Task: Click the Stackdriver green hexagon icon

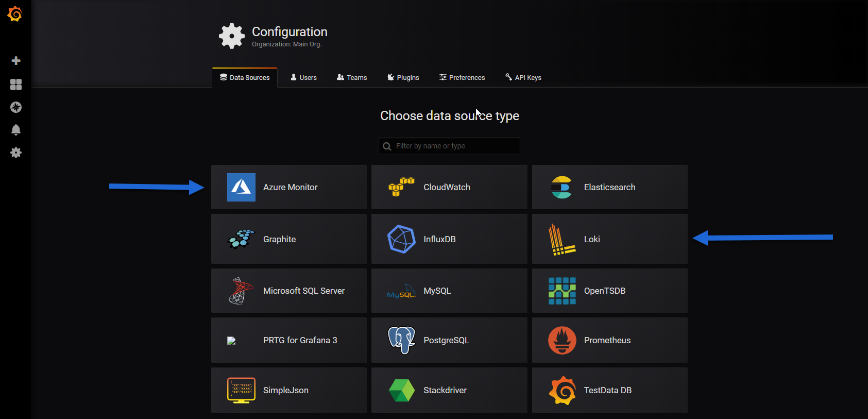Action: [x=401, y=390]
